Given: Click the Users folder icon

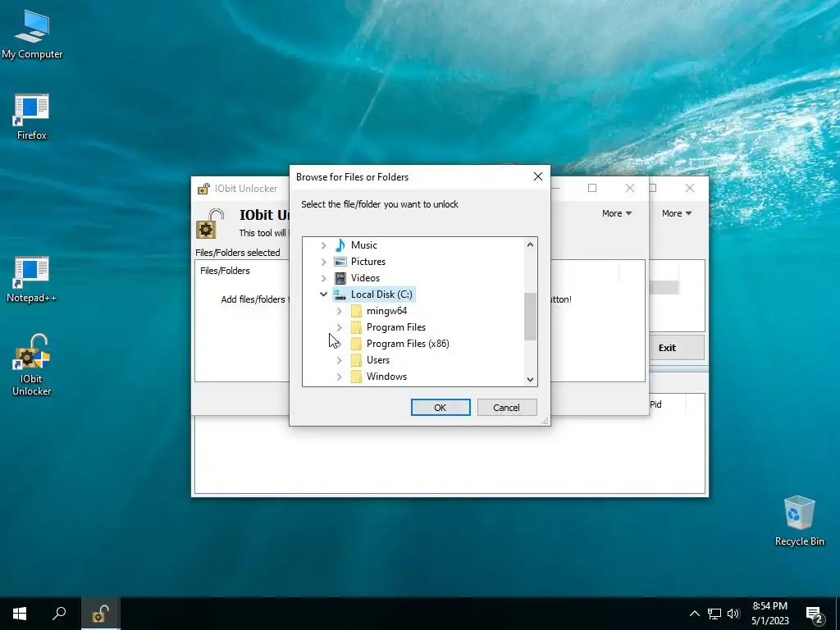Looking at the screenshot, I should (x=356, y=360).
